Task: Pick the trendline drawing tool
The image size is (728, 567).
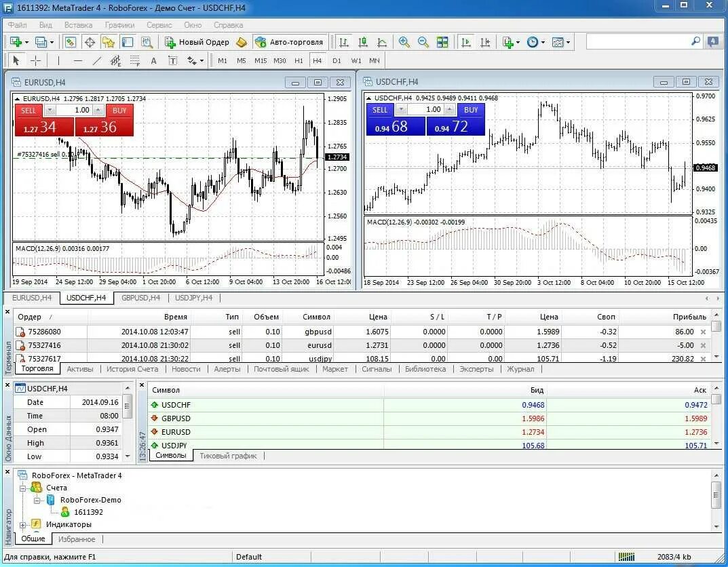Action: click(96, 60)
